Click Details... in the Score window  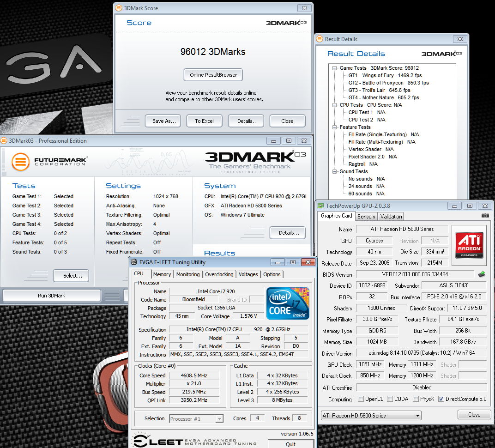(x=246, y=121)
